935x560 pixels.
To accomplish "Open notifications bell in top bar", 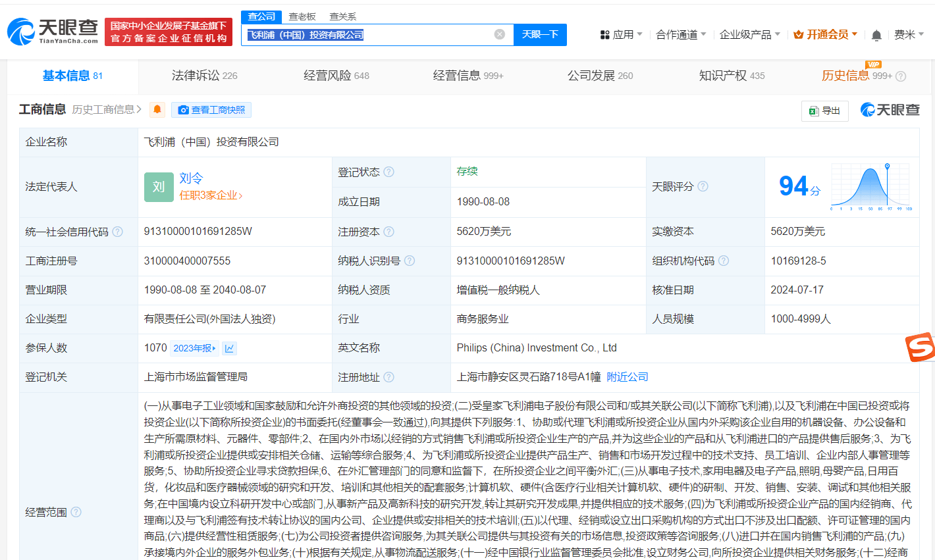I will click(876, 35).
